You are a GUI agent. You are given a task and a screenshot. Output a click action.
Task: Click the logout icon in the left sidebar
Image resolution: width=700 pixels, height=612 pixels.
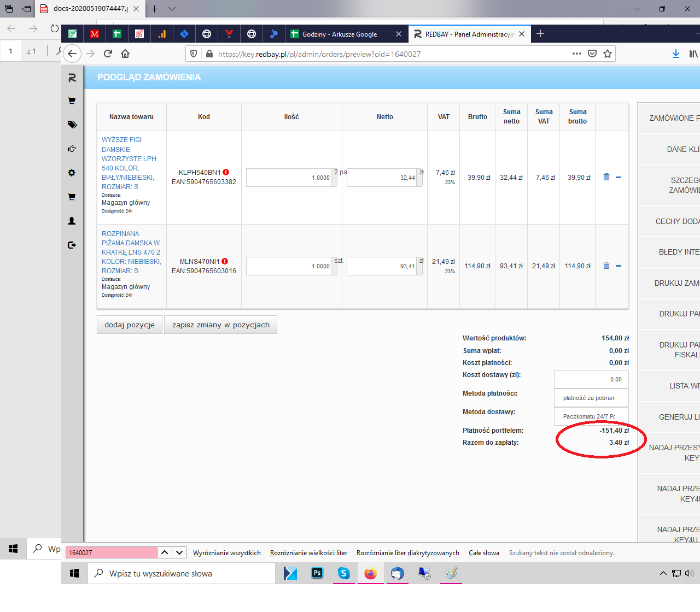coord(72,245)
